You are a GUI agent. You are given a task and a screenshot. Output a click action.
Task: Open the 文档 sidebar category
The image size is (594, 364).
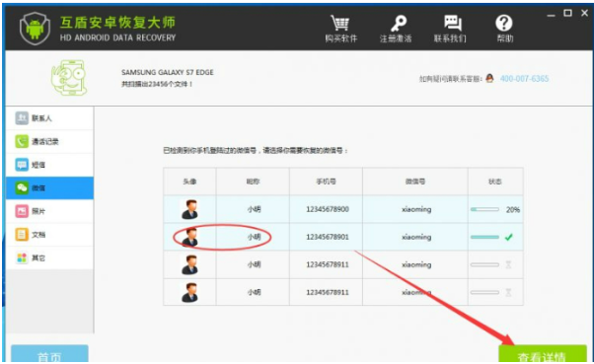(x=49, y=235)
